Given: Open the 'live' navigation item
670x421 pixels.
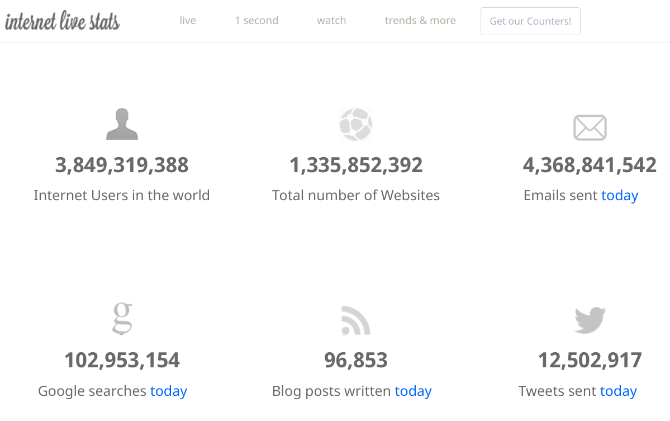Looking at the screenshot, I should coord(188,21).
